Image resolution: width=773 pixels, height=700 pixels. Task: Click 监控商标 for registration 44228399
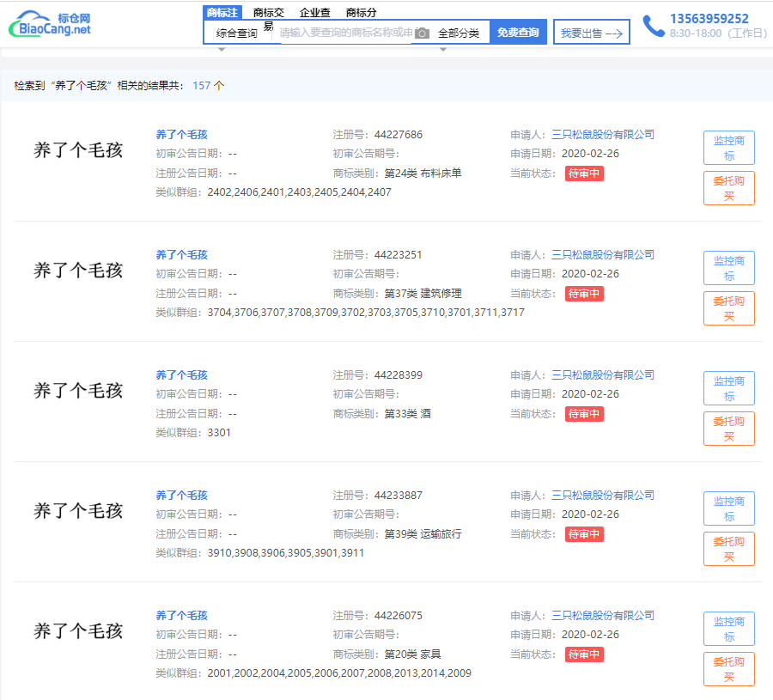[x=729, y=388]
